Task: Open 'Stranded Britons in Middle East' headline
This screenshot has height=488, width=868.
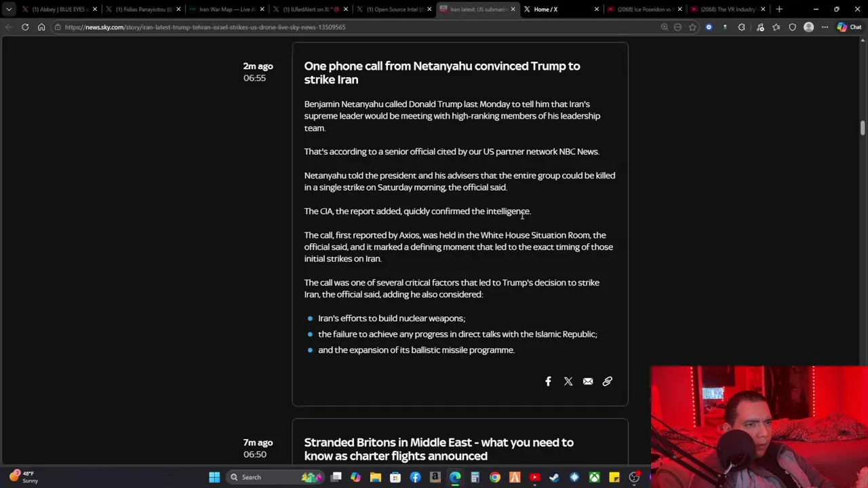Action: tap(439, 449)
